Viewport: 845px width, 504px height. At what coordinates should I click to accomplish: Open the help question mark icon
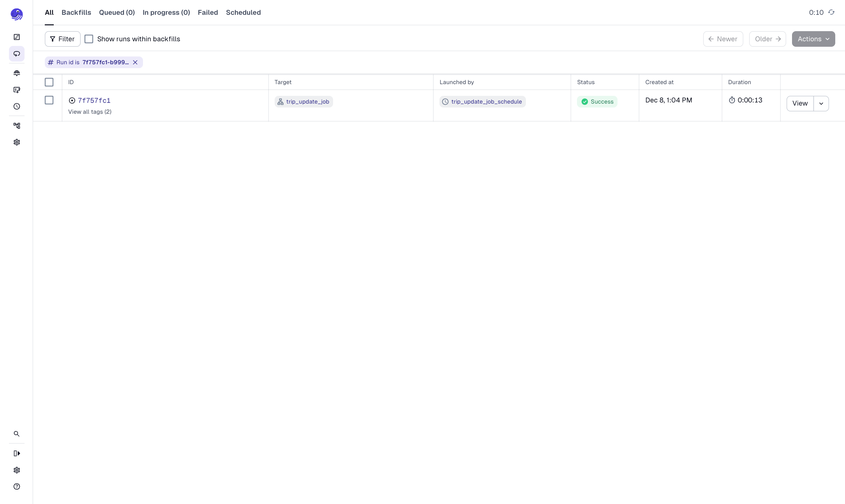[x=17, y=486]
